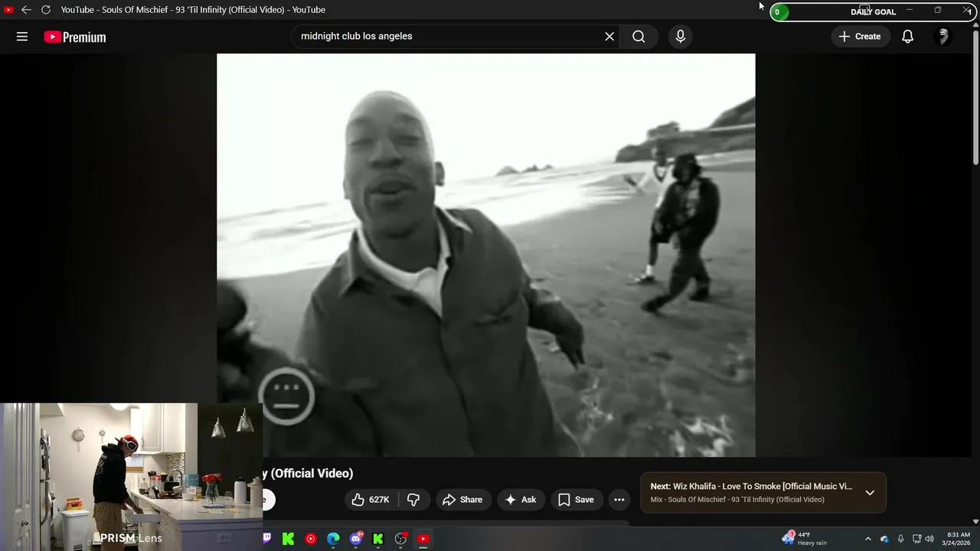Go back with the window back arrow

pyautogui.click(x=26, y=10)
